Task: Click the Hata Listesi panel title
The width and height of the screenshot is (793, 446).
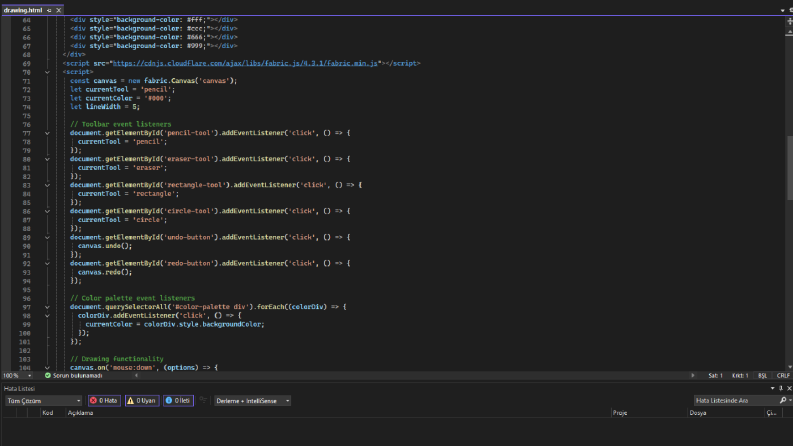Action: tap(19, 388)
